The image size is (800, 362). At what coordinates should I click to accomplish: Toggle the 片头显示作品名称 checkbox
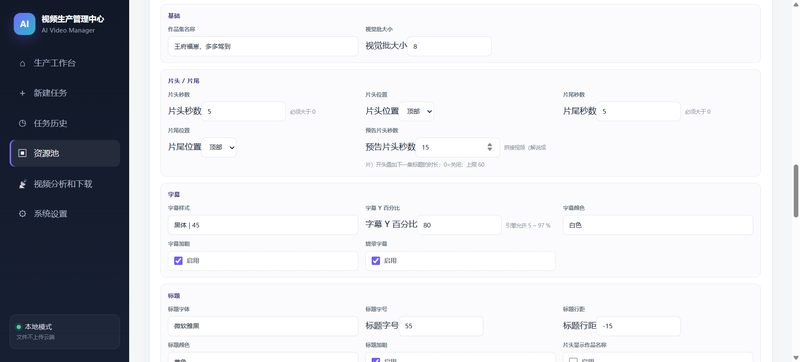pyautogui.click(x=573, y=360)
